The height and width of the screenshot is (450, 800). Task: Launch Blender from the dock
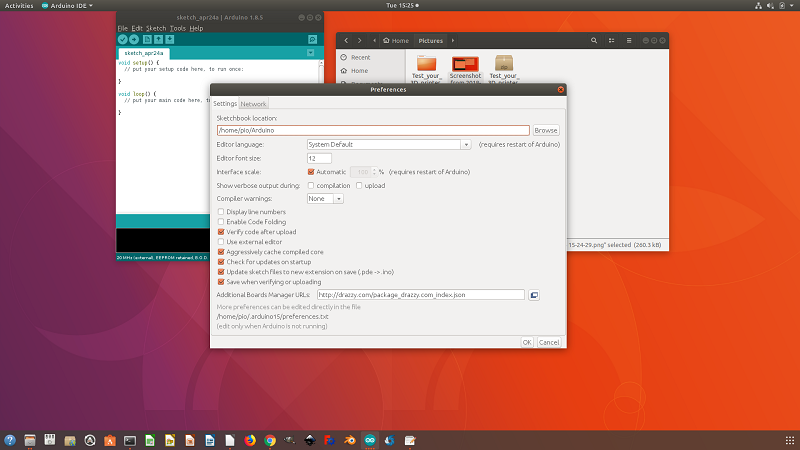pos(349,440)
